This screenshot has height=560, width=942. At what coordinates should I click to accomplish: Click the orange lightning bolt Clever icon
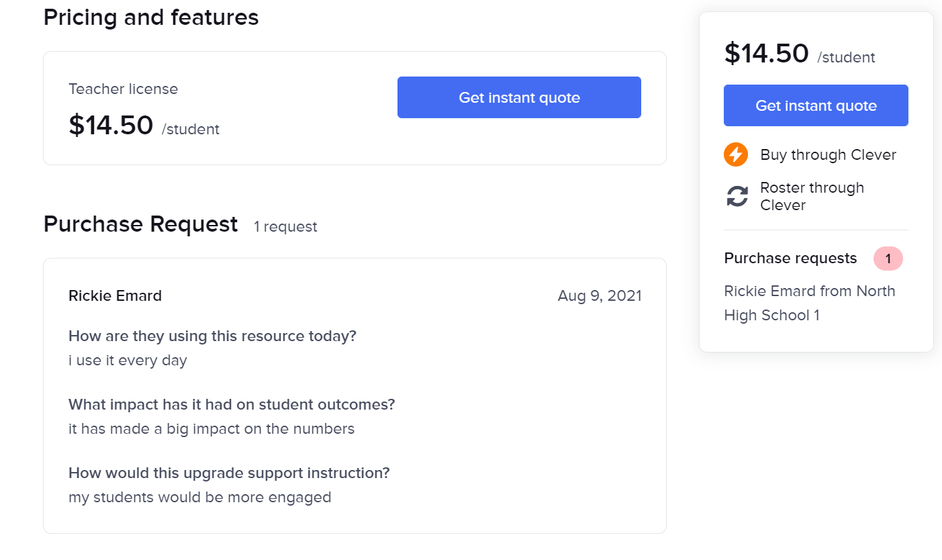click(x=736, y=155)
